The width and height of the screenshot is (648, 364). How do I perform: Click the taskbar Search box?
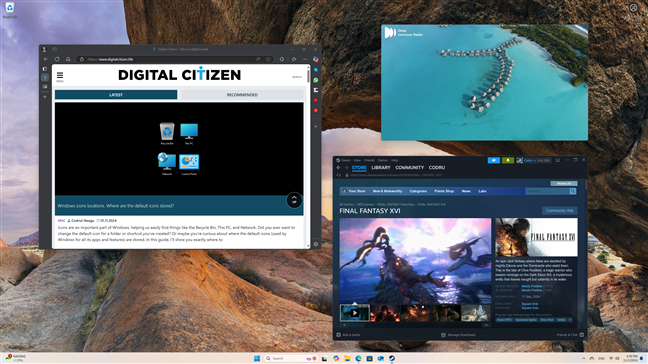[x=291, y=358]
